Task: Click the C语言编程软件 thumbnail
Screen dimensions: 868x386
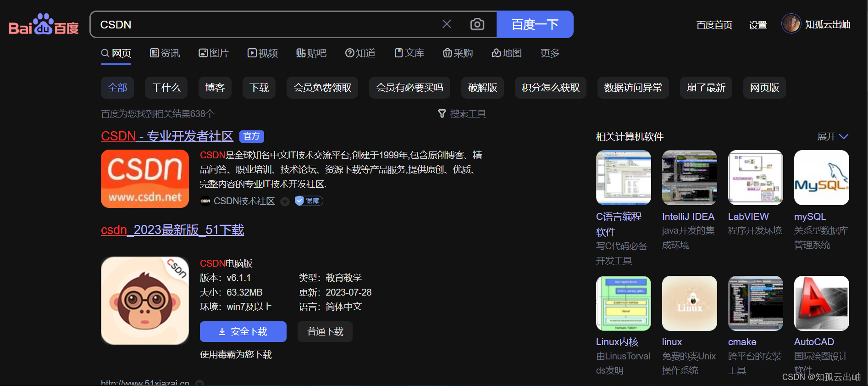Action: pos(624,178)
